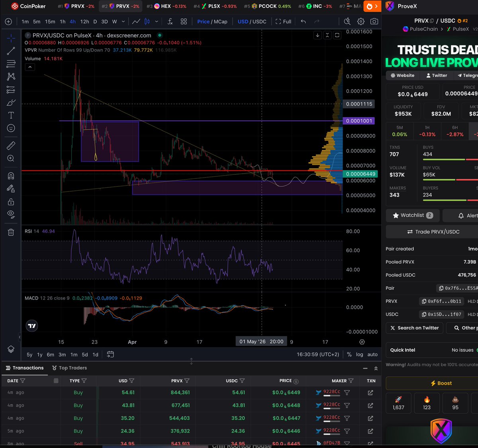Viewport: 478px width, 448px height.
Task: Expand more timeframes dropdown arrow
Action: click(123, 22)
